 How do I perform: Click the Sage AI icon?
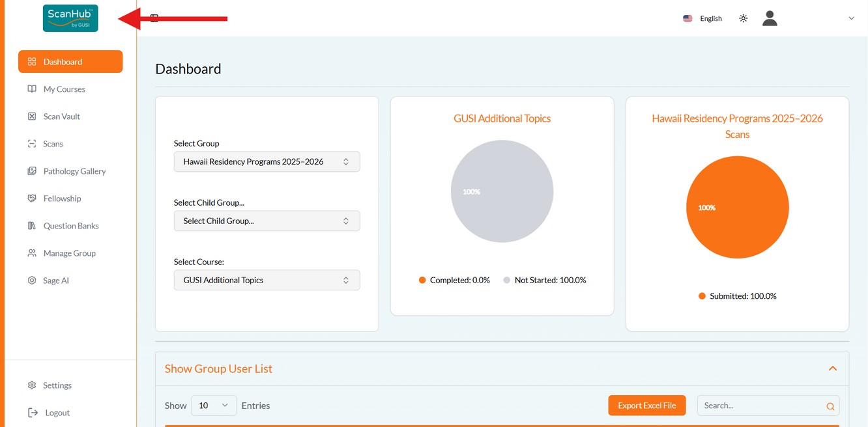[x=32, y=281]
